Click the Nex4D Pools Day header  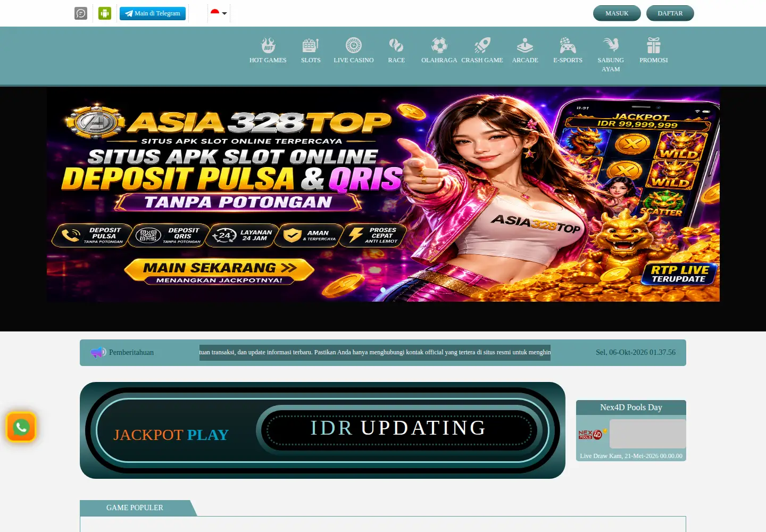631,408
